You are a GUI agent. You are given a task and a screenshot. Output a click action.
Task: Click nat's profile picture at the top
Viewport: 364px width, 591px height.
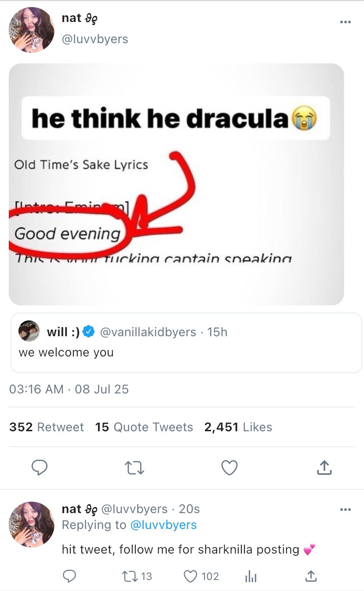click(x=31, y=30)
